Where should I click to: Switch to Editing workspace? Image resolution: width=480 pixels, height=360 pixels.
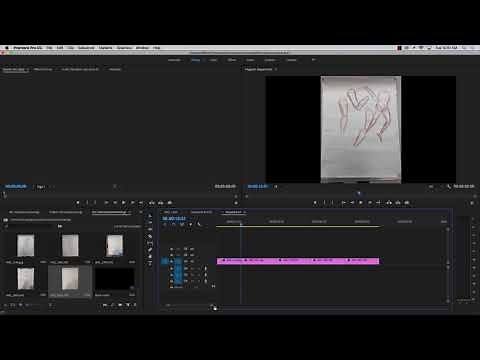[196, 60]
